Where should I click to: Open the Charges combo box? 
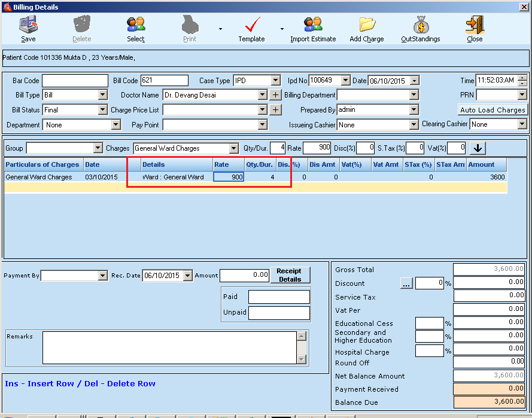(233, 148)
